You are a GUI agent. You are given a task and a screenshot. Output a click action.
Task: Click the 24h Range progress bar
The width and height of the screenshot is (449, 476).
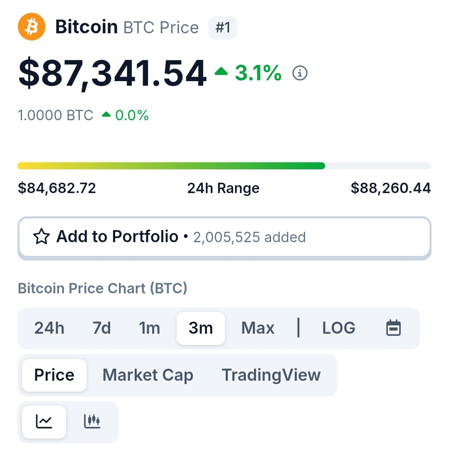click(224, 166)
